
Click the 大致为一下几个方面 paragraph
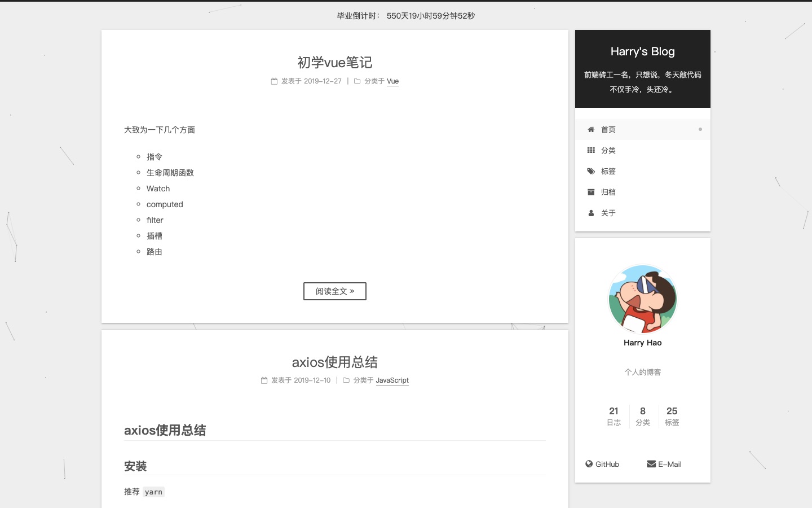[160, 130]
